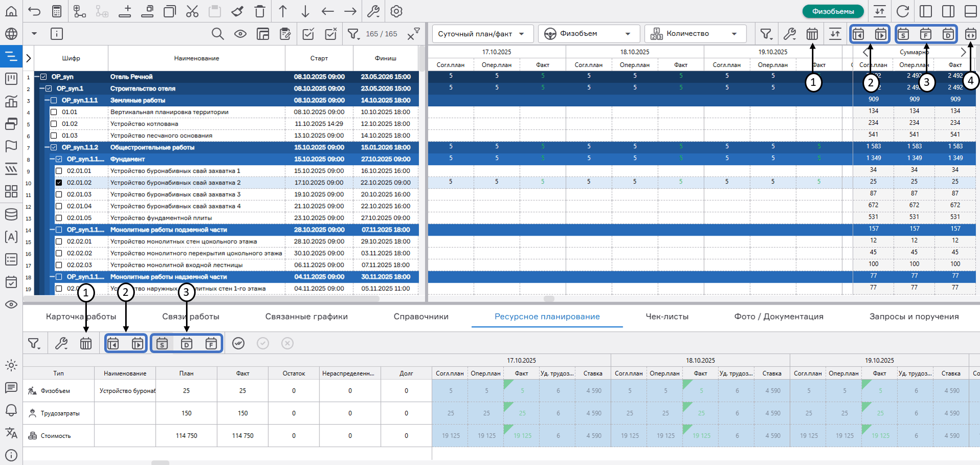Uncheck the checkbox for task 02.01.02
This screenshot has width=980, height=465.
59,182
